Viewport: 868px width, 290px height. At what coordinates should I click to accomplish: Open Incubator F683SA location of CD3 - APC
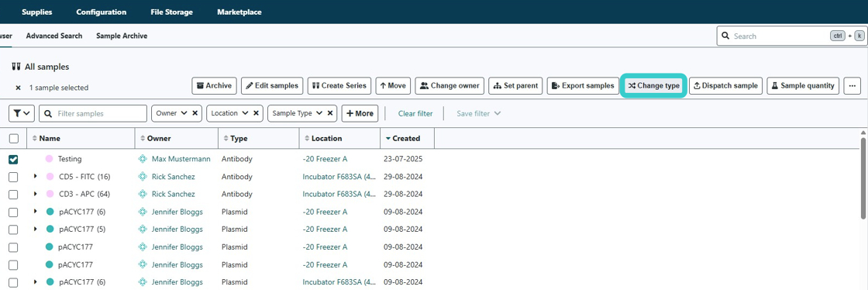[x=339, y=195]
